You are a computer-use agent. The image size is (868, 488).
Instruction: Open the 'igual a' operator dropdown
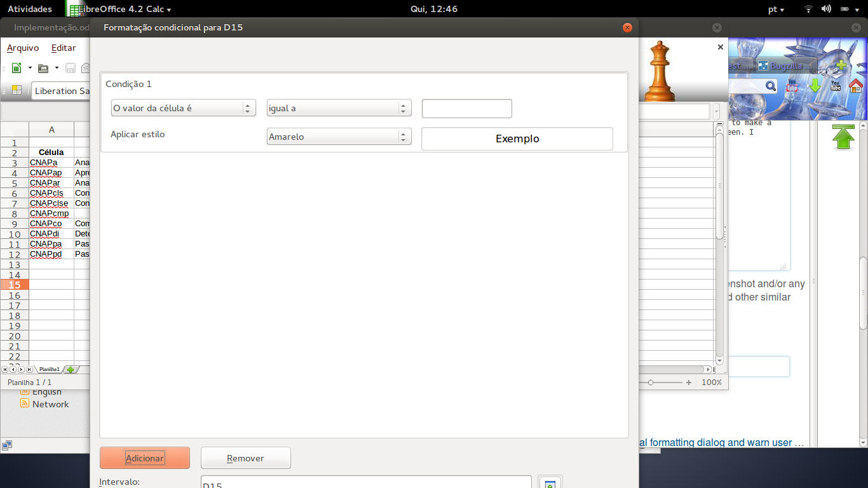click(339, 108)
